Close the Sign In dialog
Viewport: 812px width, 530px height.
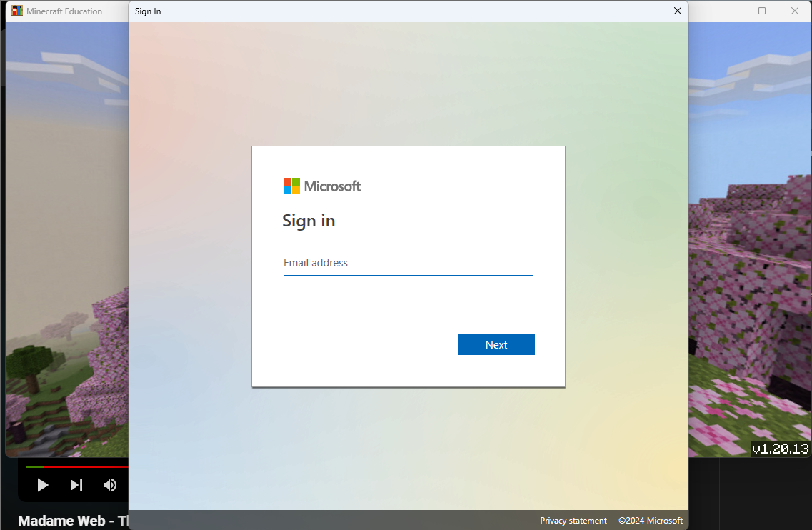(677, 11)
